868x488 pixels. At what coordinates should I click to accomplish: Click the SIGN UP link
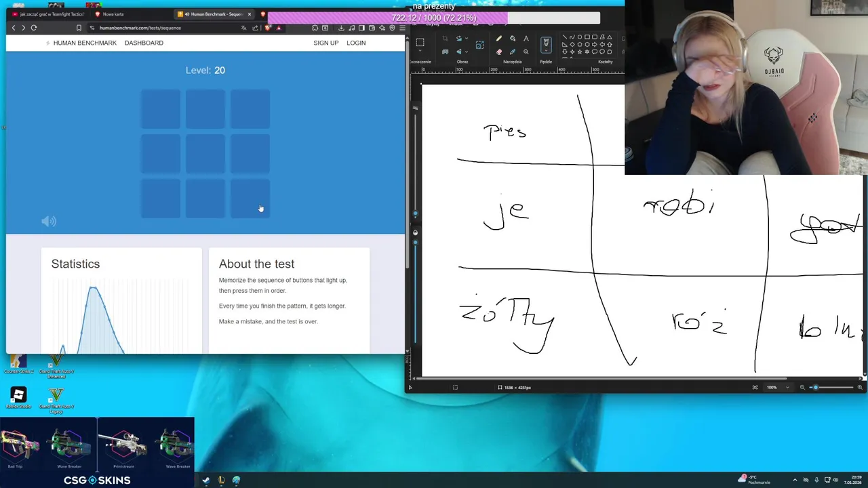(325, 43)
